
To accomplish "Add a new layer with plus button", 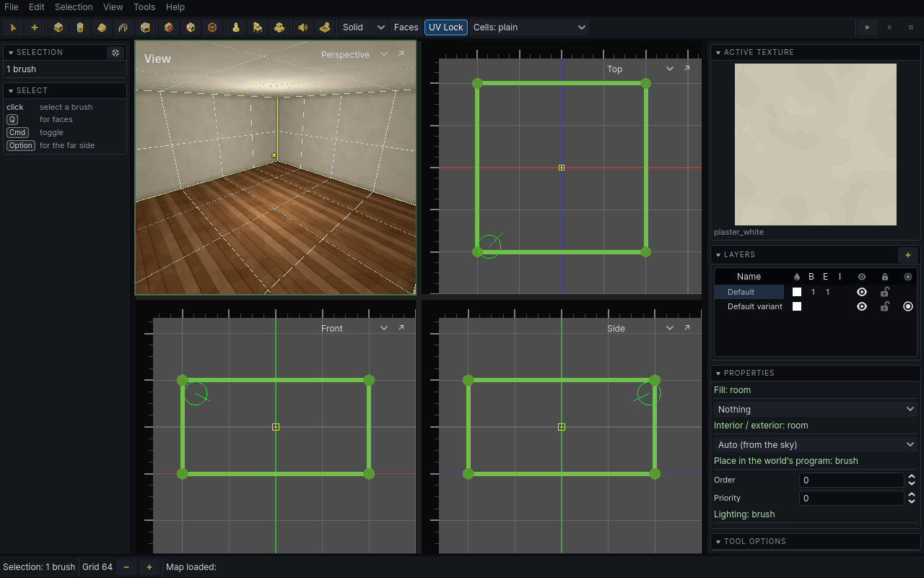I will pos(908,254).
